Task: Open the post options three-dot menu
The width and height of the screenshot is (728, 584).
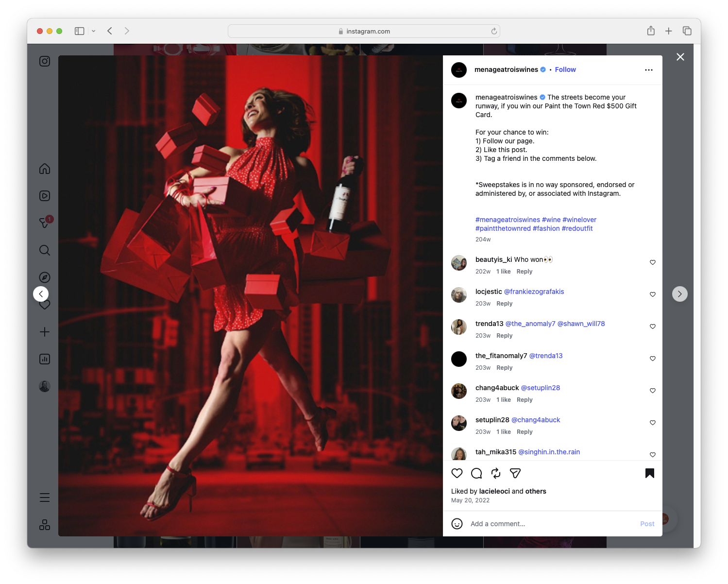Action: pos(648,69)
